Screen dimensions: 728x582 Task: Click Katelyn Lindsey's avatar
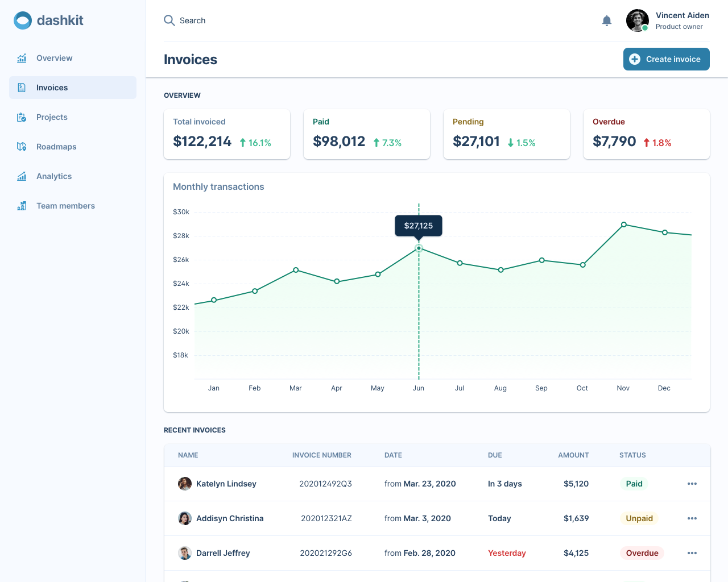click(x=185, y=484)
